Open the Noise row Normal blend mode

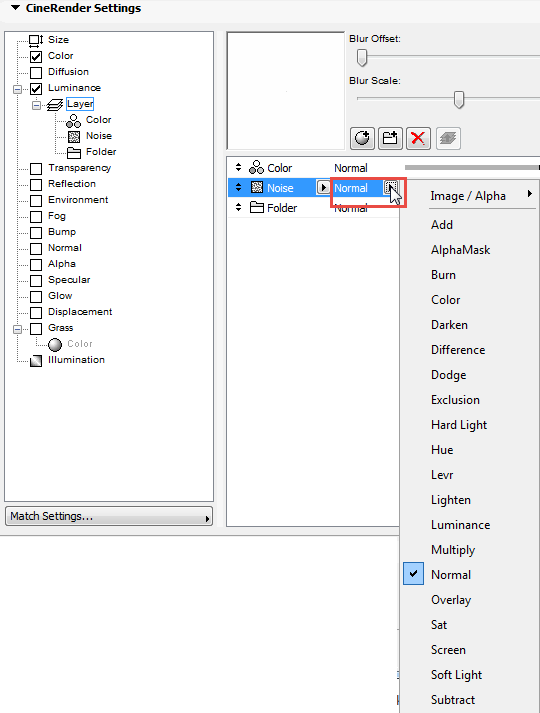tap(351, 188)
